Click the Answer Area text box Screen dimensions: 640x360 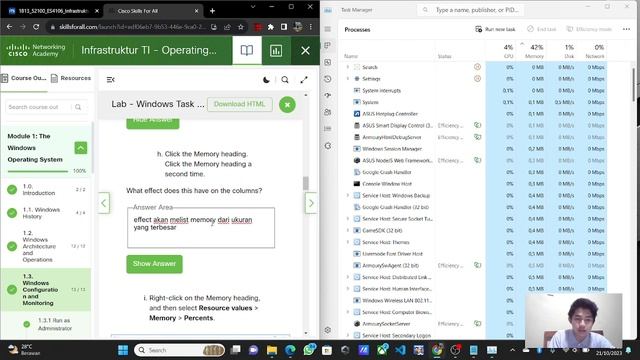pyautogui.click(x=201, y=228)
